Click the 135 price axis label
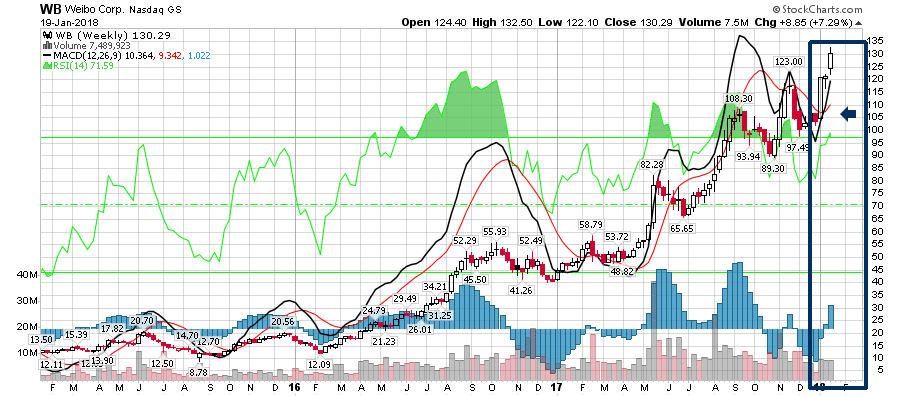Viewport: 900px width, 396px height. click(x=875, y=41)
